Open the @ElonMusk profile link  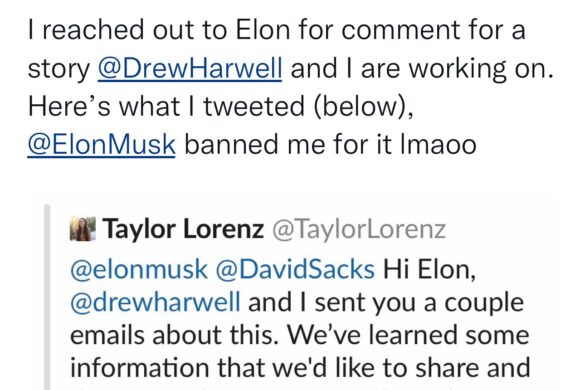coord(101,145)
